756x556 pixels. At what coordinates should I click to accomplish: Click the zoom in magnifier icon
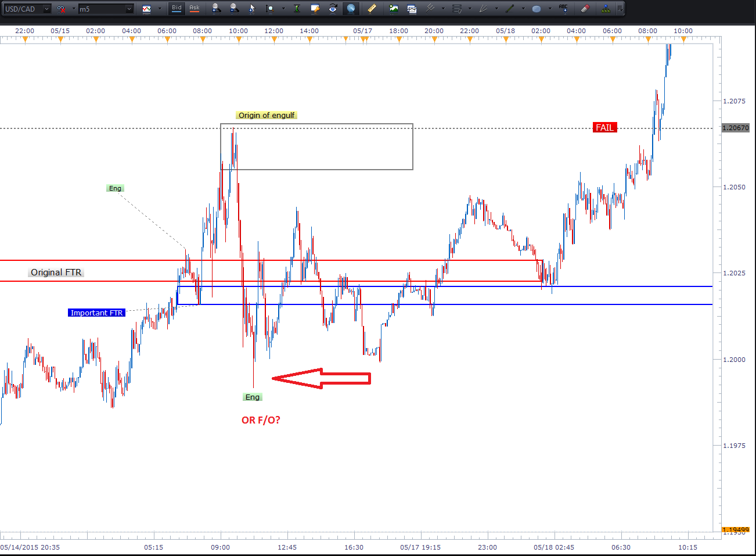216,9
